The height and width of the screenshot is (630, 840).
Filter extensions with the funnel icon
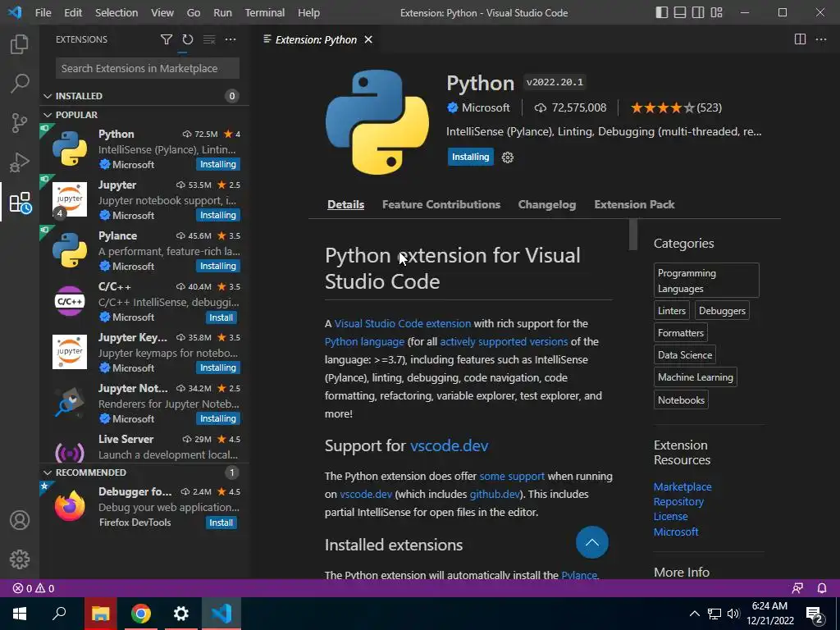(166, 39)
